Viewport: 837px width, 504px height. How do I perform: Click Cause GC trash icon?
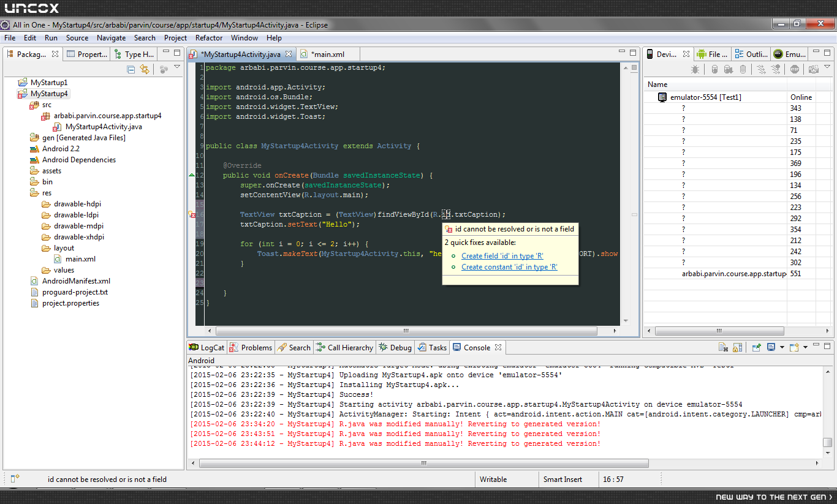743,70
